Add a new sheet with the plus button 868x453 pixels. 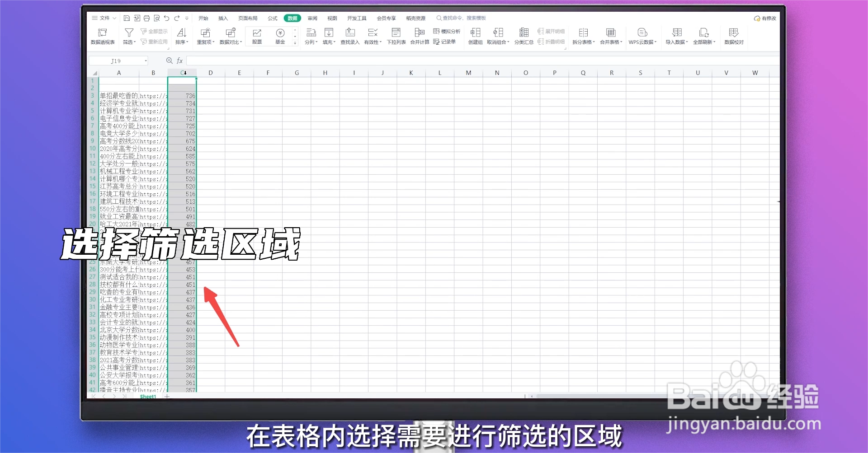[167, 397]
